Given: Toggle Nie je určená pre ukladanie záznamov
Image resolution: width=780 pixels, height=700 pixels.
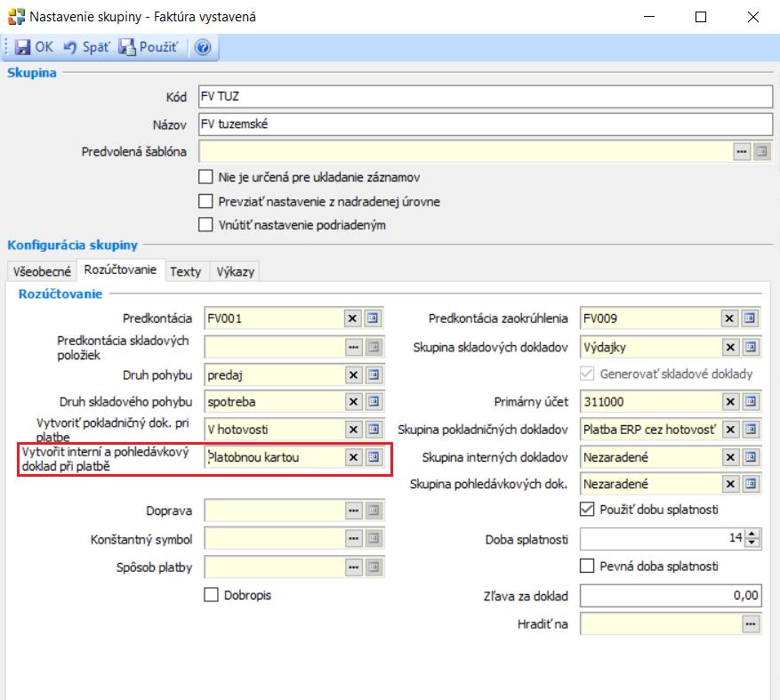Looking at the screenshot, I should coord(205,177).
